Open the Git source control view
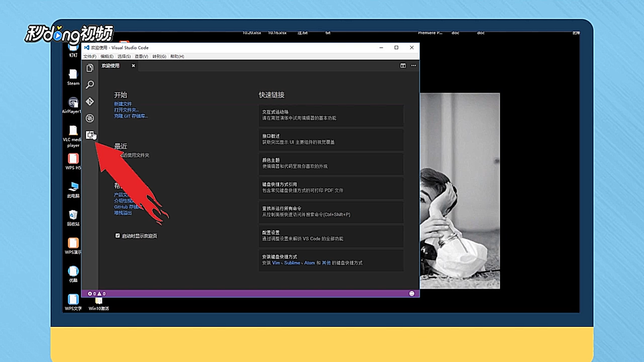Image resolution: width=644 pixels, height=362 pixels. tap(90, 101)
